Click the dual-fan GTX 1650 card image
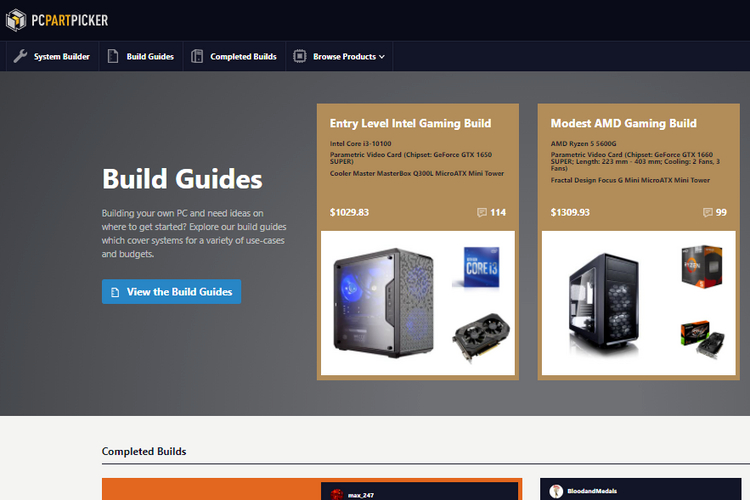The image size is (750, 500). (x=481, y=337)
